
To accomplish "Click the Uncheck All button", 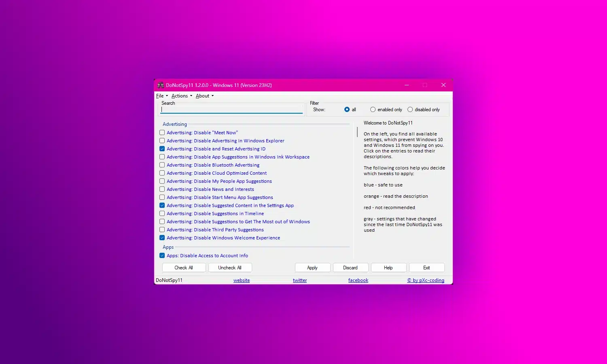I will [x=230, y=268].
